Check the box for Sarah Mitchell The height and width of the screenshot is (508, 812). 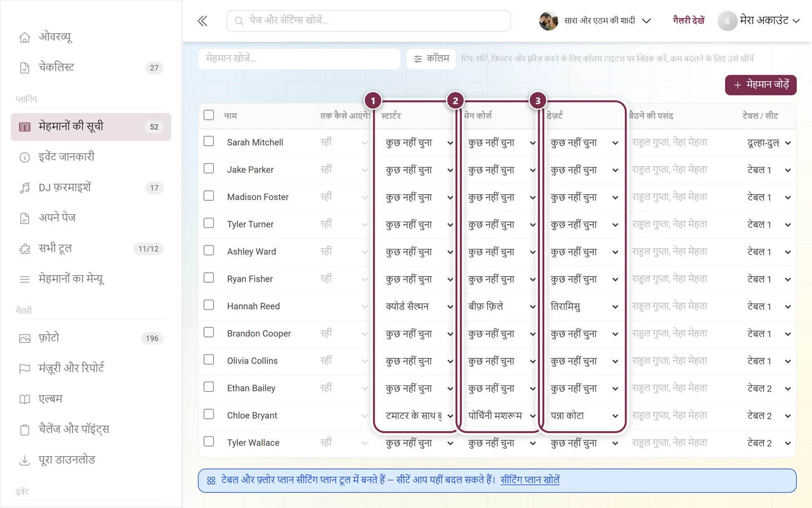[209, 141]
